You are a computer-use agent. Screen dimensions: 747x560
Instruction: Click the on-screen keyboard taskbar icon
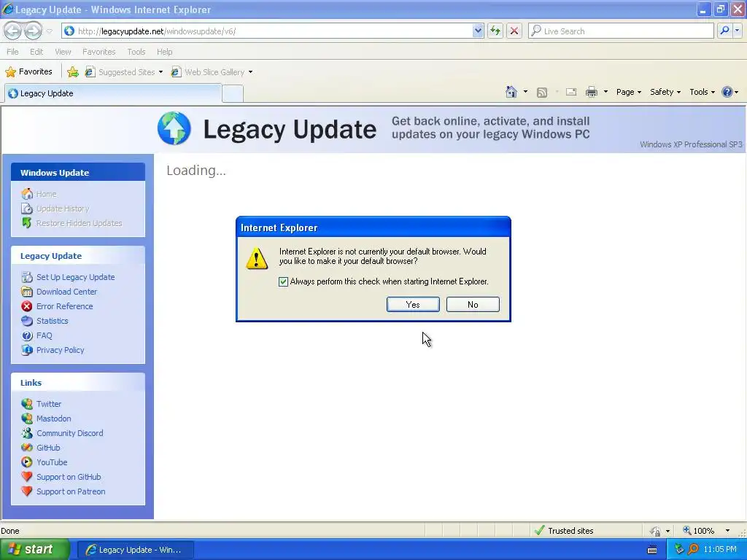pos(652,550)
